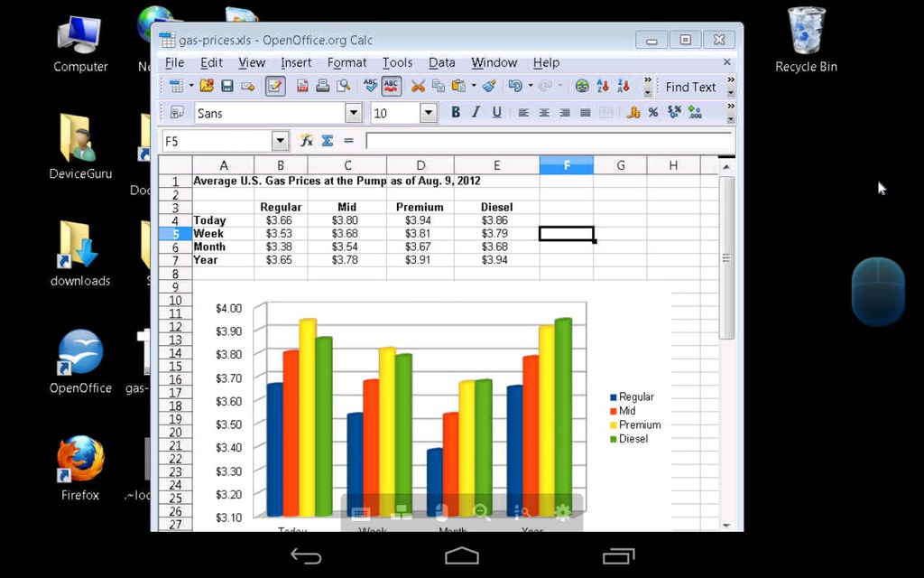The width and height of the screenshot is (924, 578).
Task: Open the Format menu
Action: 346,62
